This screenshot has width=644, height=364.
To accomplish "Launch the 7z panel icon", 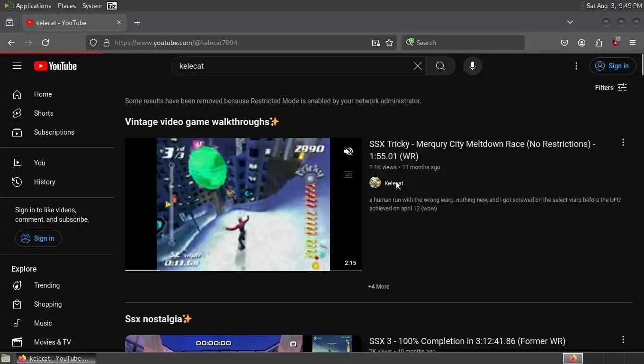I will (112, 6).
